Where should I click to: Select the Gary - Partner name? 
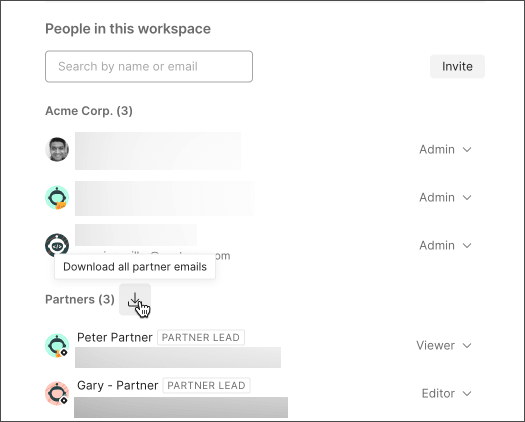click(x=118, y=385)
